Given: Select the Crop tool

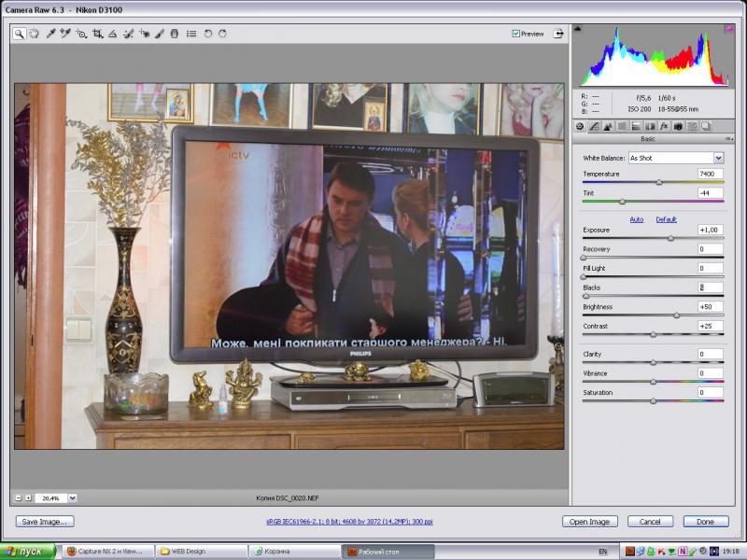Looking at the screenshot, I should pos(98,34).
